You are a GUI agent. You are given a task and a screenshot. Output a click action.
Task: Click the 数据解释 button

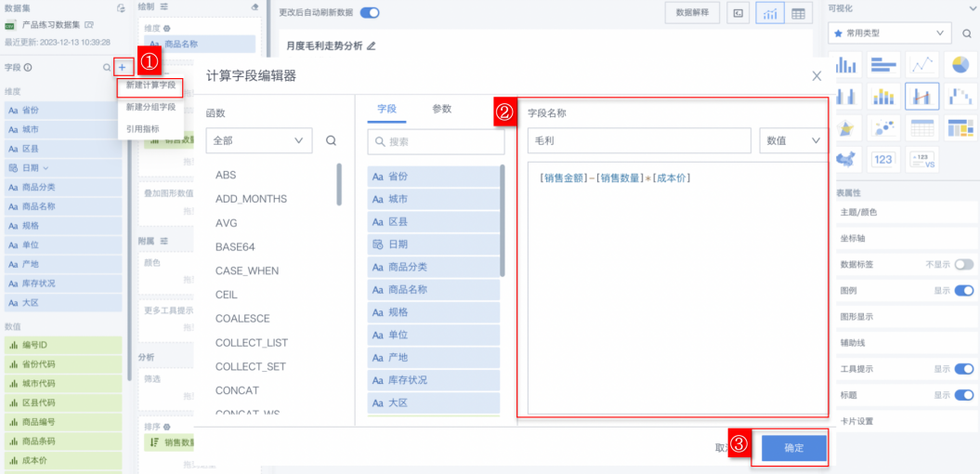pyautogui.click(x=691, y=13)
